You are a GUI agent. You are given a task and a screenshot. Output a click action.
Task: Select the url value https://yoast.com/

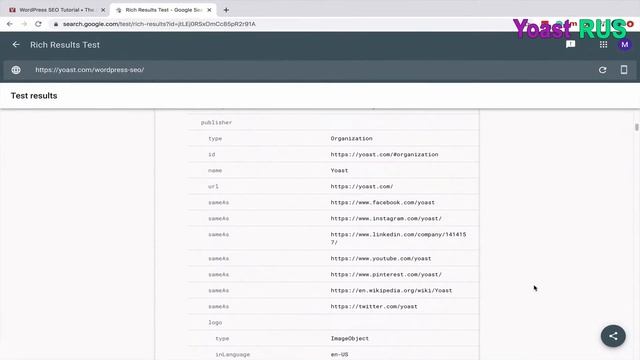[x=362, y=186]
